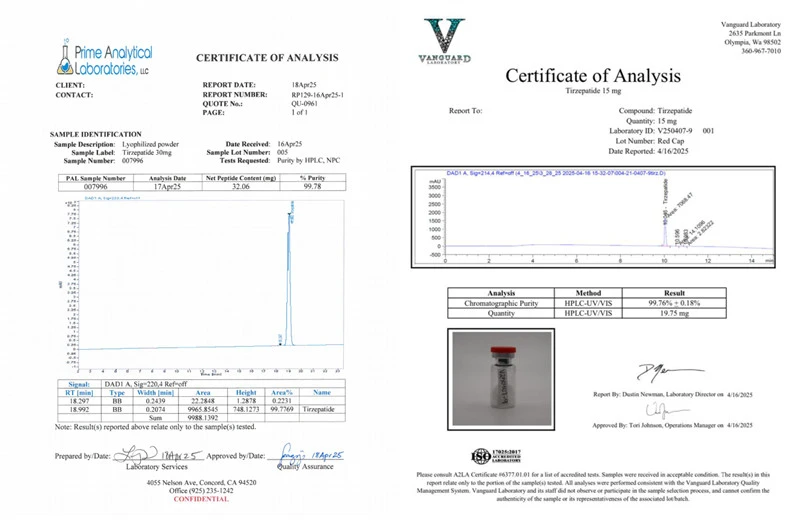The image size is (800, 521).
Task: Click the Dustin Newman signature
Action: point(669,372)
